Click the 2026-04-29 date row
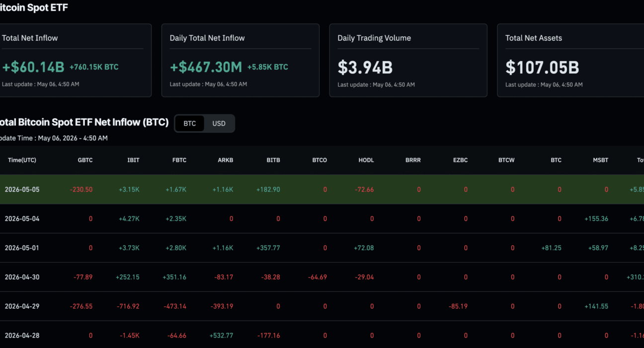Screen dimensions: 644x348 [x=322, y=306]
